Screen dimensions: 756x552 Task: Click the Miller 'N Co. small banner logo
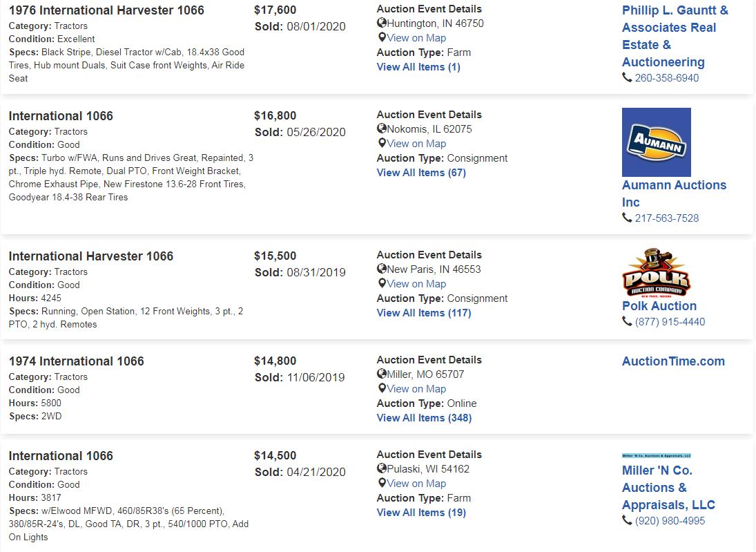coord(656,455)
